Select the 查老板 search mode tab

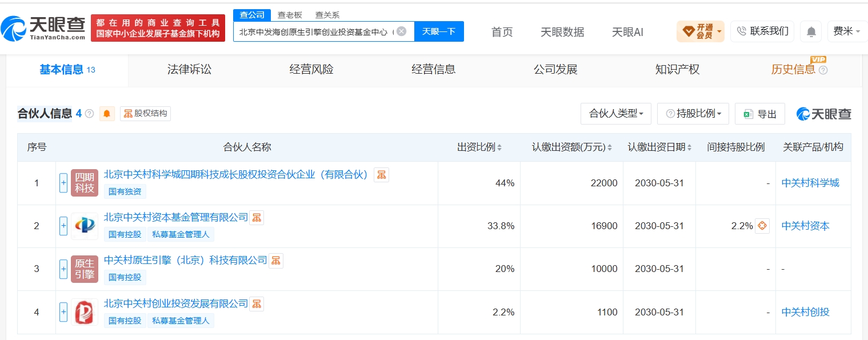[x=290, y=15]
